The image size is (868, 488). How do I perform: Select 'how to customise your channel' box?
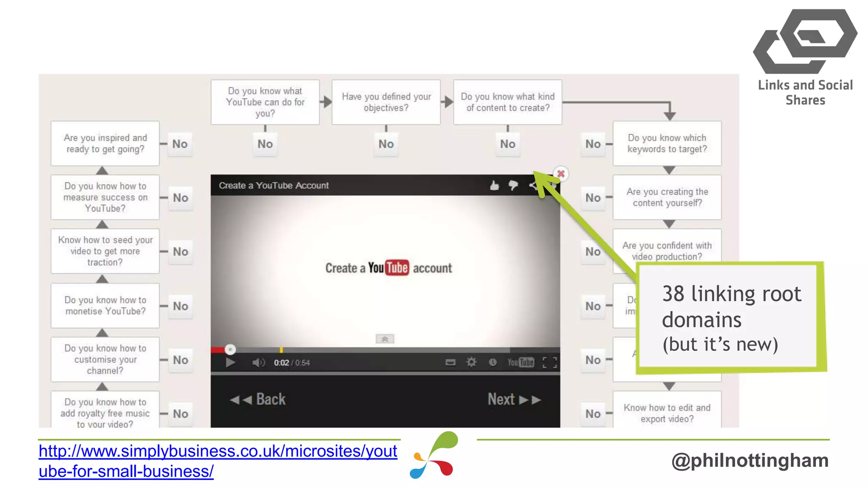[x=105, y=359]
